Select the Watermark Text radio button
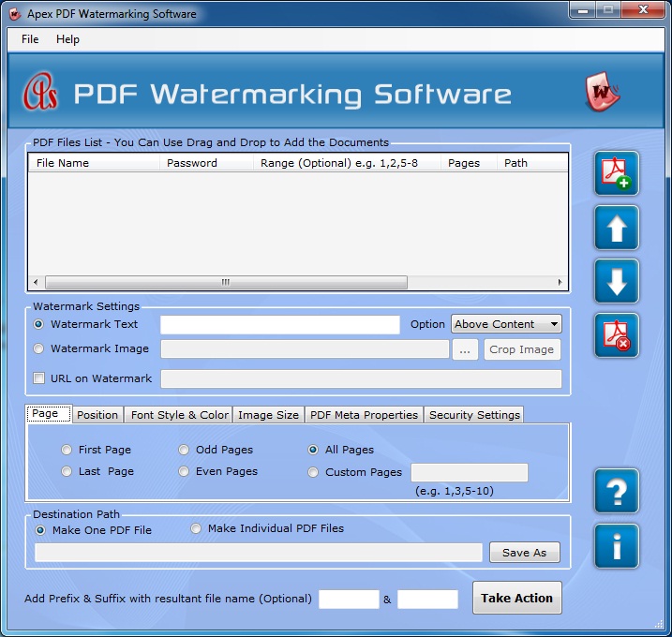 [x=38, y=324]
